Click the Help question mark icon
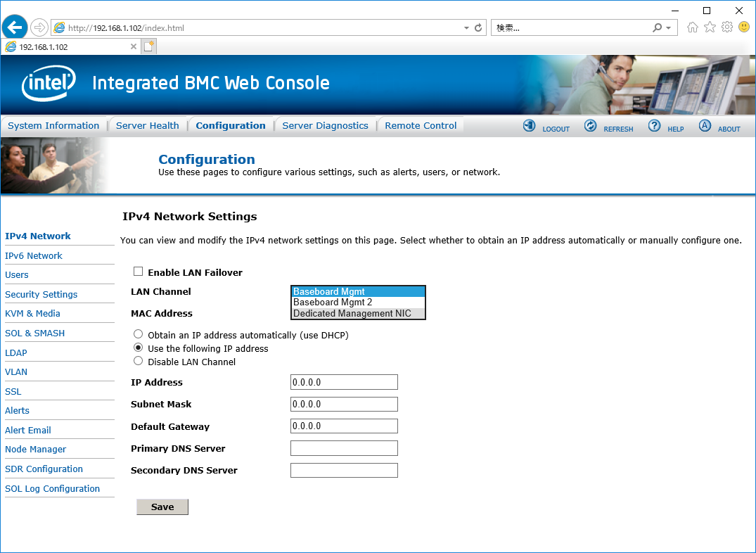 [x=654, y=126]
